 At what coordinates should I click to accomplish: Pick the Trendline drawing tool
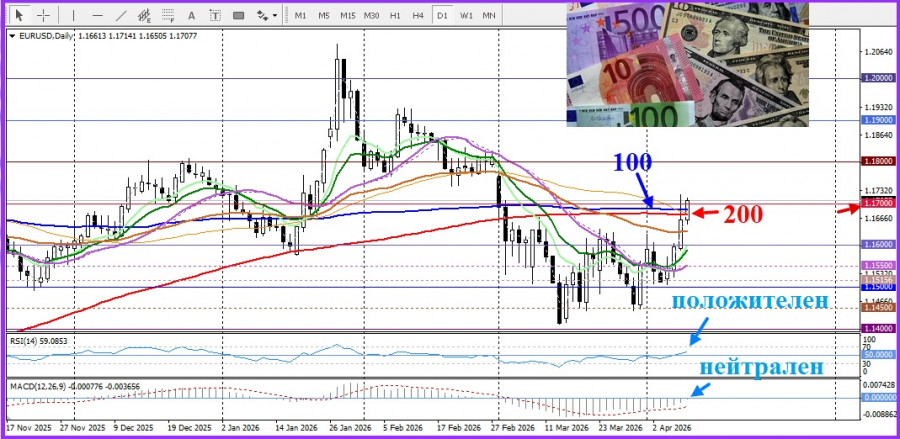(121, 15)
